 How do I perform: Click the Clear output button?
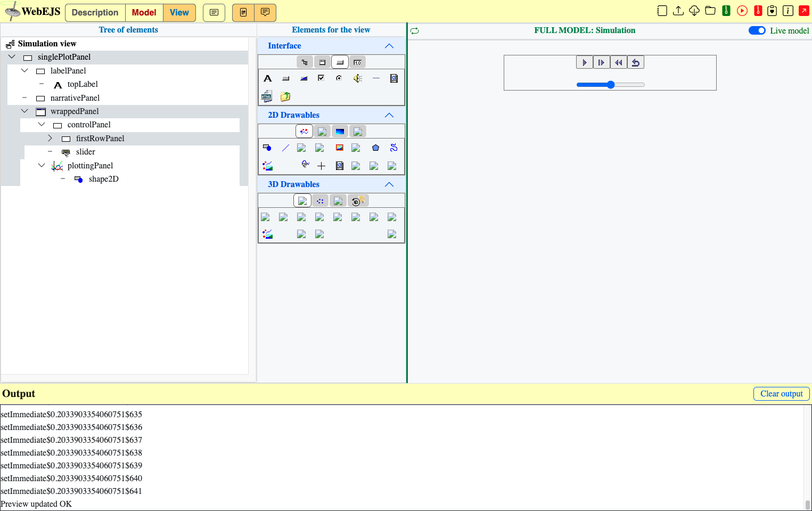781,394
